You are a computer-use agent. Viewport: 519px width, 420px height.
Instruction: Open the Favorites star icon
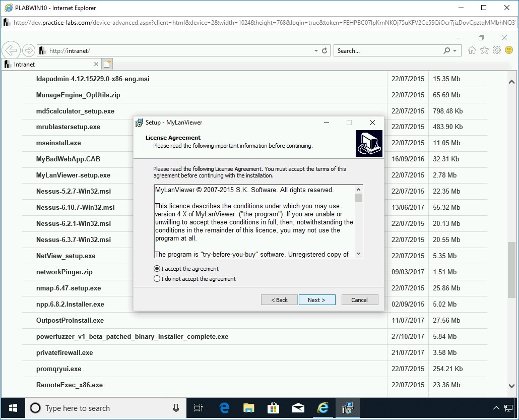pyautogui.click(x=484, y=50)
